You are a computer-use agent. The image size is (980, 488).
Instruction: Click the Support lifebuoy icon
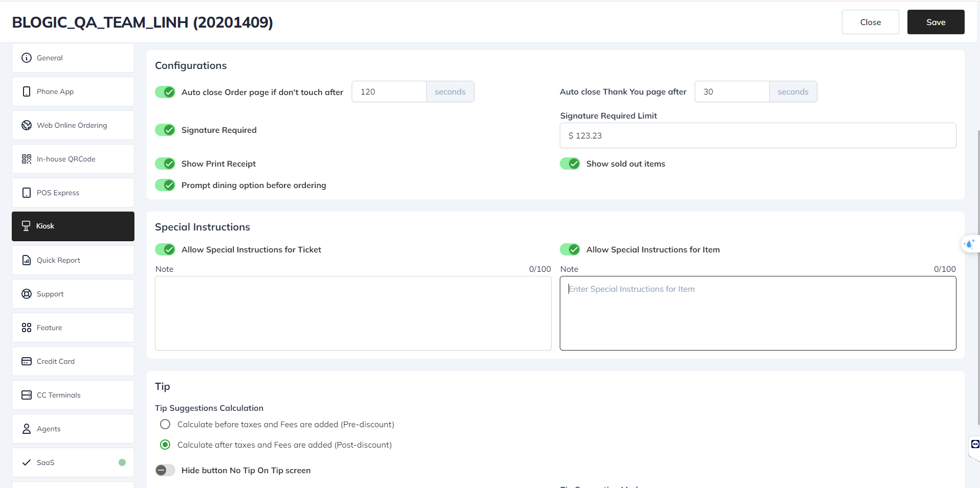pyautogui.click(x=27, y=294)
